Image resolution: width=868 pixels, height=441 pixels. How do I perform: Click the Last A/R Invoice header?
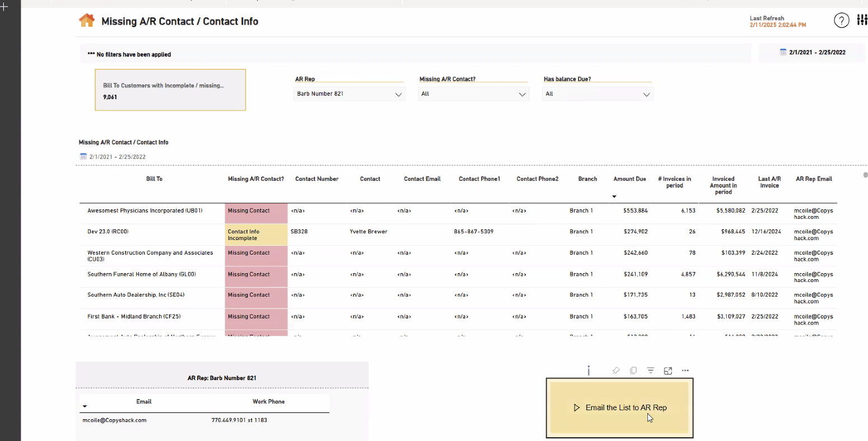pos(769,182)
